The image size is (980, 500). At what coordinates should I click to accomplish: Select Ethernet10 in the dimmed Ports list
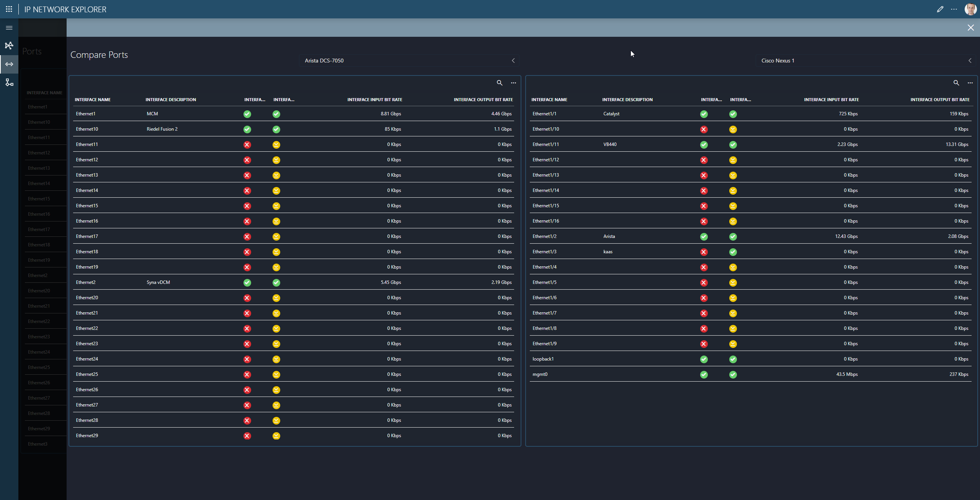[39, 122]
